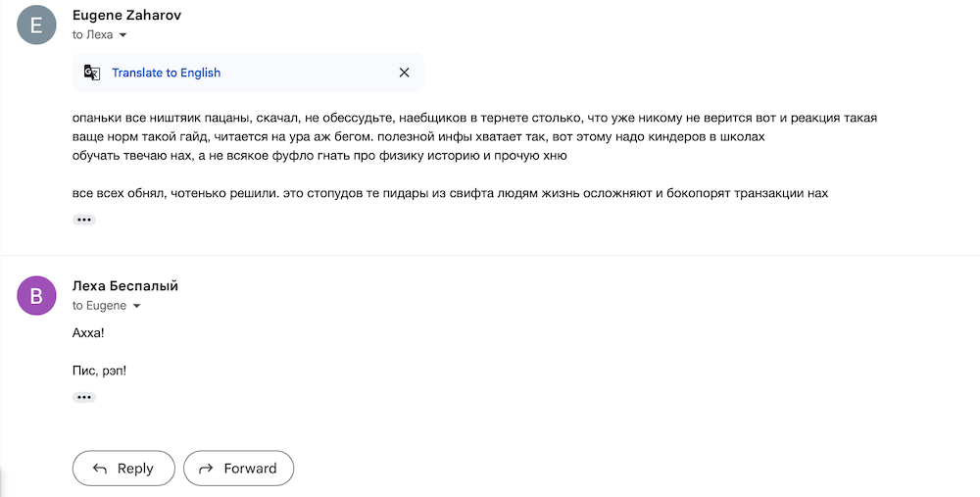Viewport: 980px width, 497px height.
Task: Click the "to Eugene" recipient text
Action: click(99, 306)
